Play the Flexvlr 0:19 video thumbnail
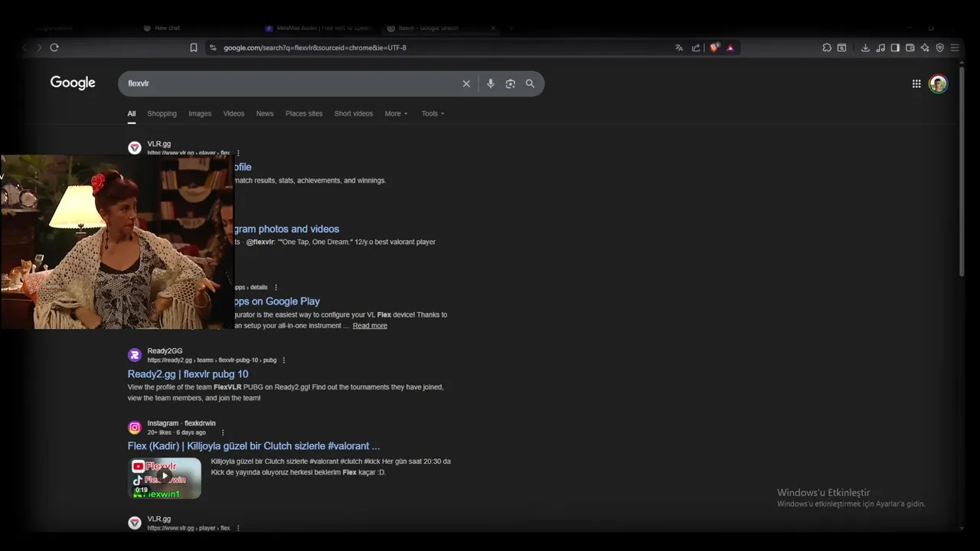980x551 pixels. (x=164, y=478)
